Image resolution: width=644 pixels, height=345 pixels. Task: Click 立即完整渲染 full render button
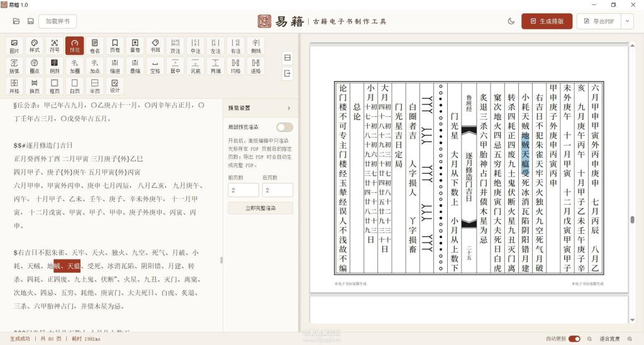pos(260,208)
